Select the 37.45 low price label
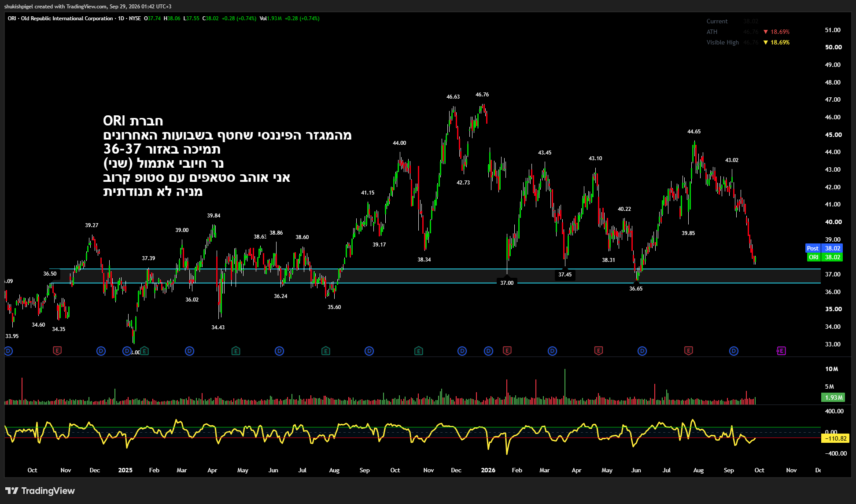The image size is (856, 504). click(565, 275)
